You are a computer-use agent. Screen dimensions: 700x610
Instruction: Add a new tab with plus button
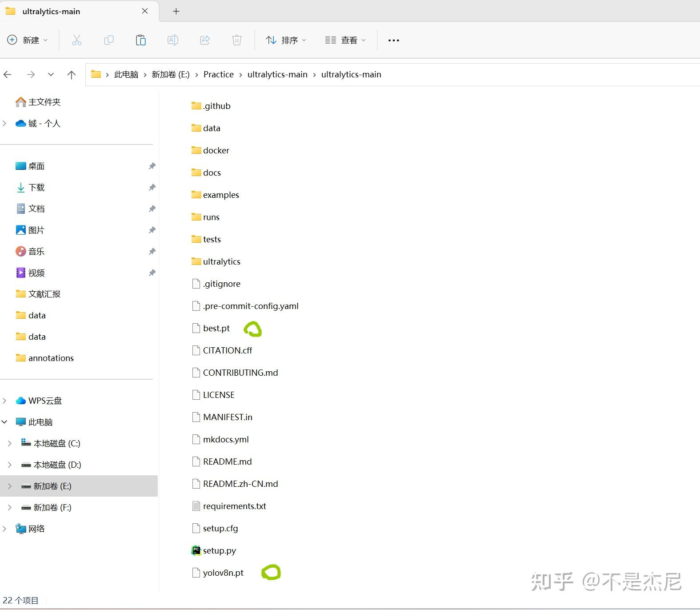pos(176,12)
